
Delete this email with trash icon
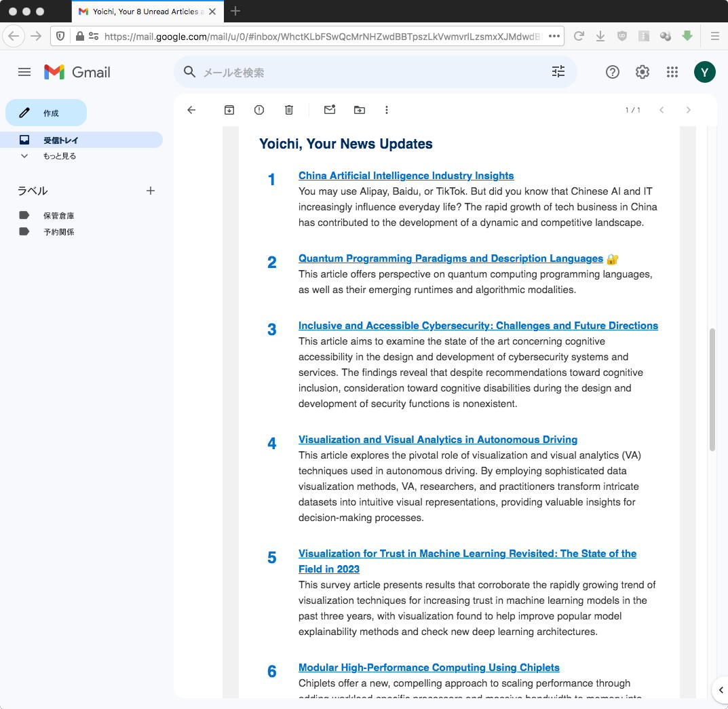point(289,110)
